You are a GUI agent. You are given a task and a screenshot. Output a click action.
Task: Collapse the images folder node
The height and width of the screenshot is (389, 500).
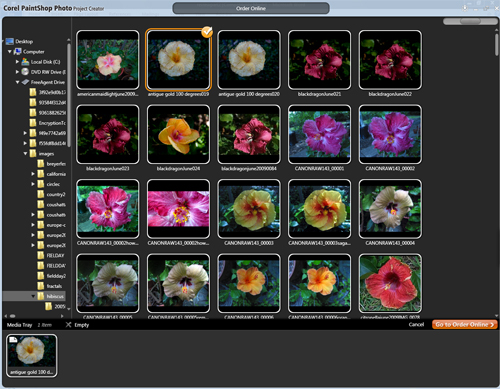coord(25,153)
